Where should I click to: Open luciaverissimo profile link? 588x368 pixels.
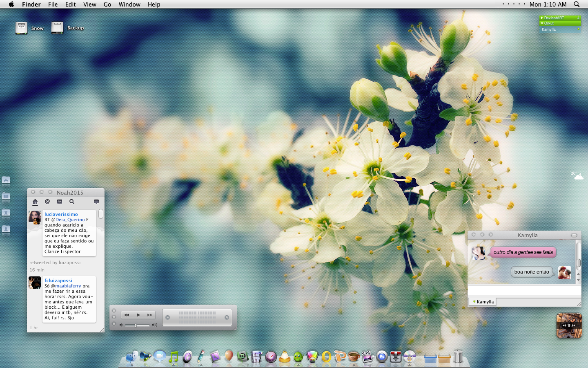coord(61,214)
